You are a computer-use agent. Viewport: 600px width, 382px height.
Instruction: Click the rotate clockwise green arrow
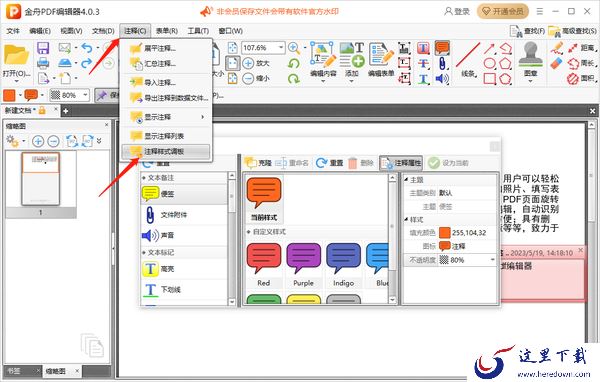[x=294, y=78]
